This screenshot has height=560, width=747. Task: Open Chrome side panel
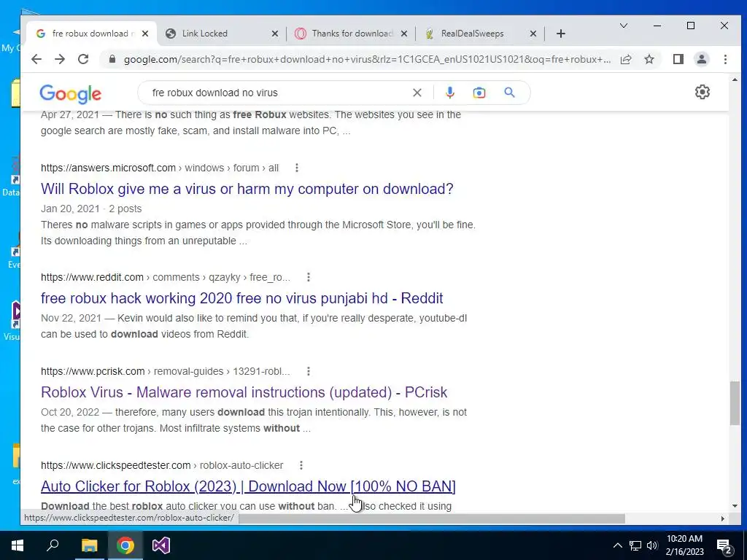[678, 59]
